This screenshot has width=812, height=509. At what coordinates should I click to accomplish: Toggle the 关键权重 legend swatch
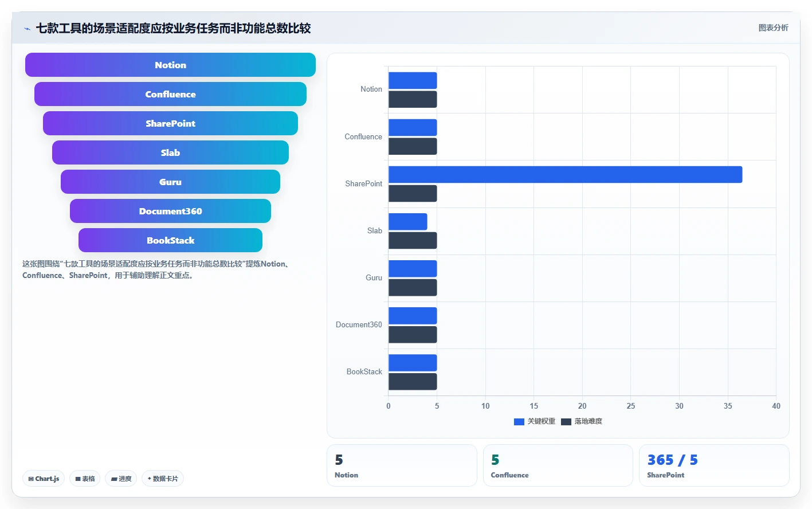[x=519, y=421]
